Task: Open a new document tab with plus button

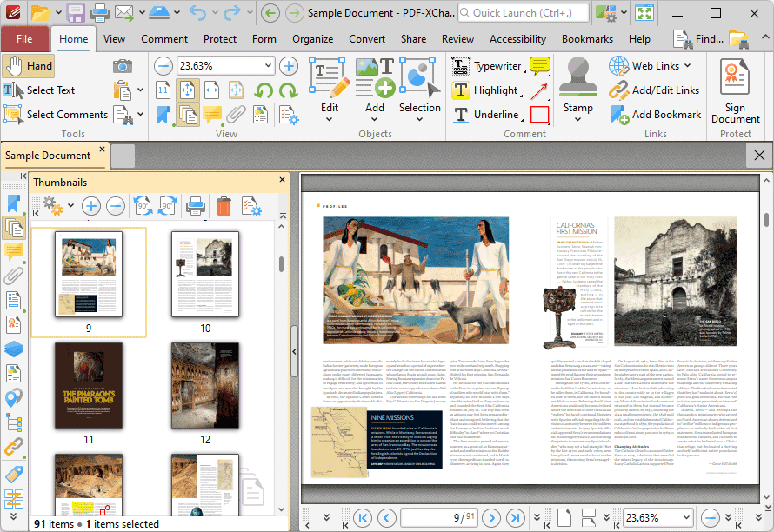Action: (123, 156)
